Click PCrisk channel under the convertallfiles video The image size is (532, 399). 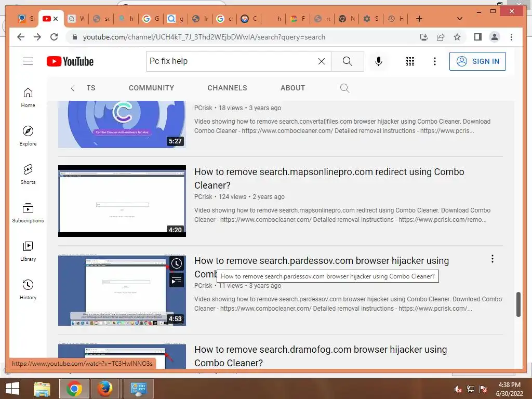(x=203, y=108)
